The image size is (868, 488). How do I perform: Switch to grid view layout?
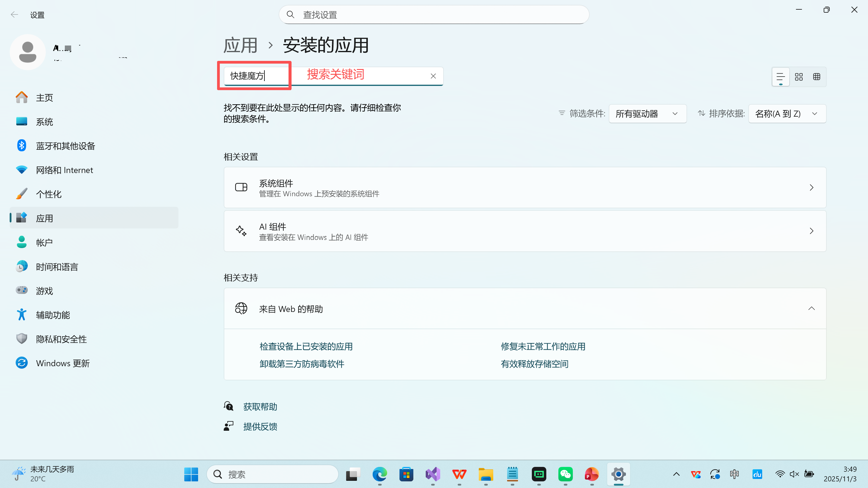799,77
